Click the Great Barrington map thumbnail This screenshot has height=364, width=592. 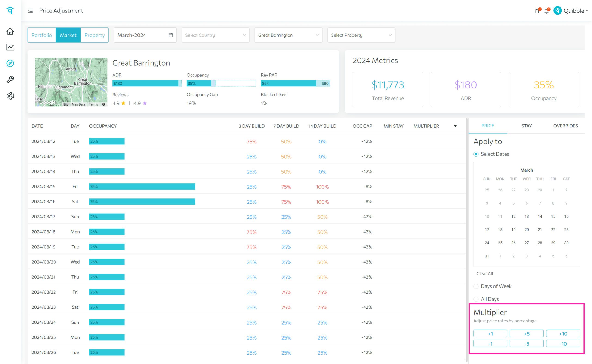coord(71,82)
